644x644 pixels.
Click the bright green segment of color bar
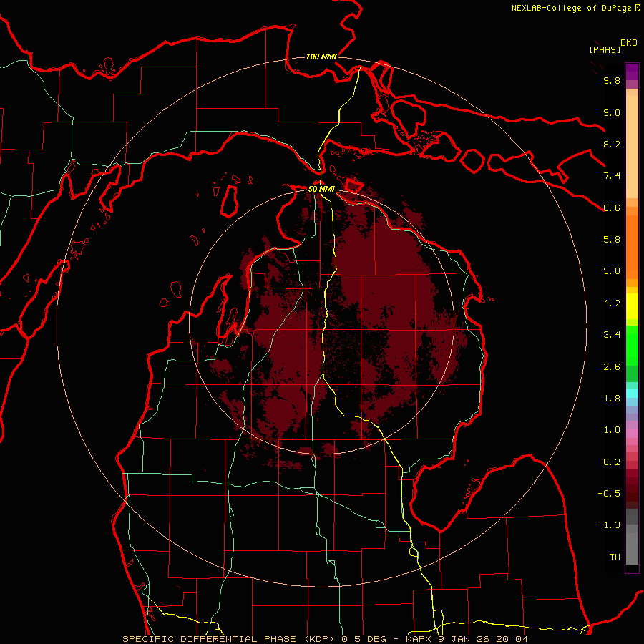(632, 345)
